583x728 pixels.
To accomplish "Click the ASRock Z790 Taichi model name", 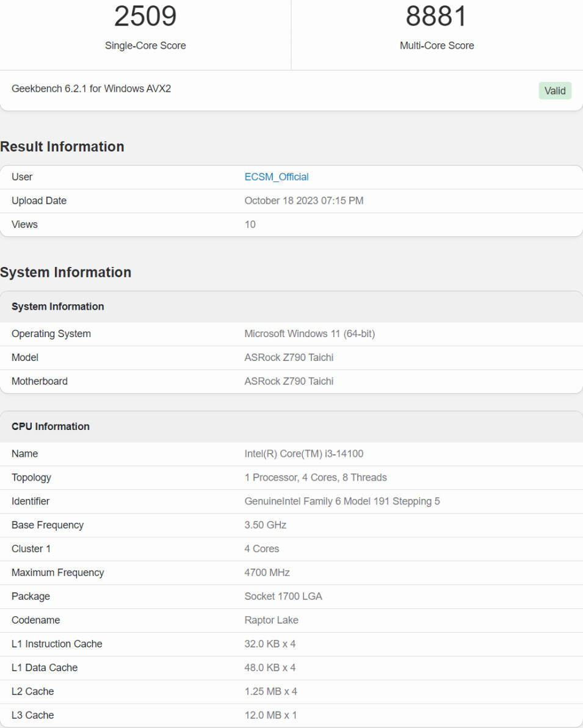I will tap(289, 357).
